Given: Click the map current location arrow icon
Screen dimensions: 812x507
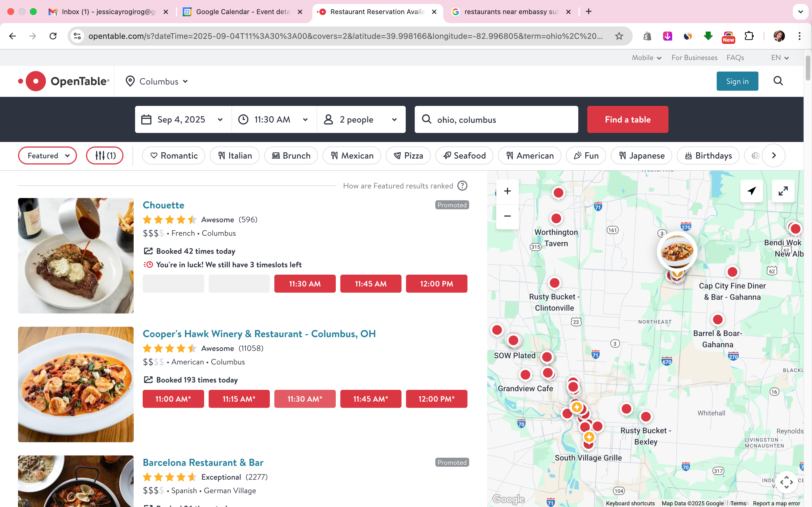Looking at the screenshot, I should [752, 191].
